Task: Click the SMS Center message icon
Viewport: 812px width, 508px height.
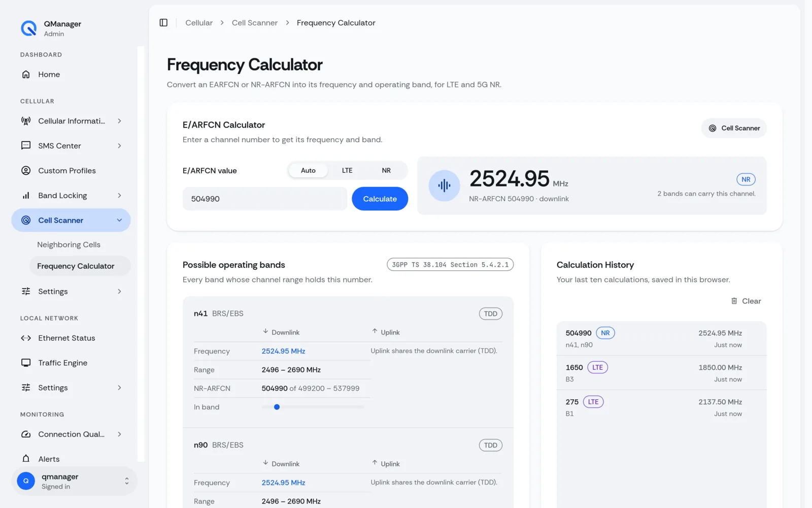Action: (x=26, y=146)
